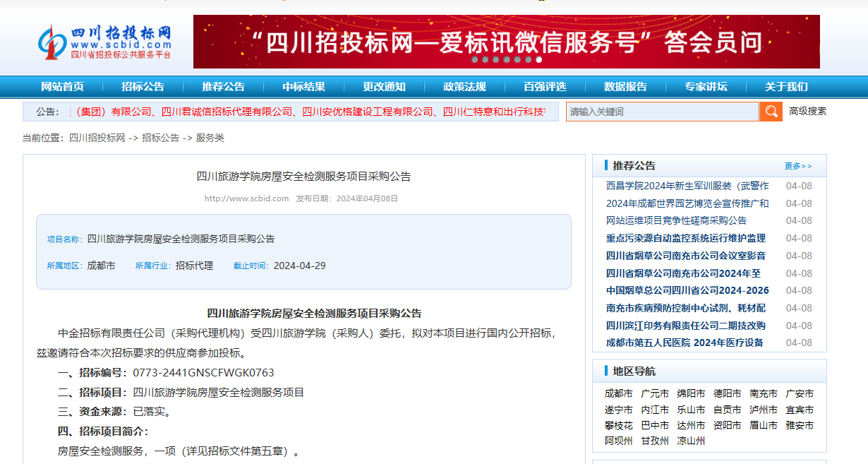This screenshot has width=868, height=464.
Task: Select 绵阳市 in the region list
Action: pos(691,393)
